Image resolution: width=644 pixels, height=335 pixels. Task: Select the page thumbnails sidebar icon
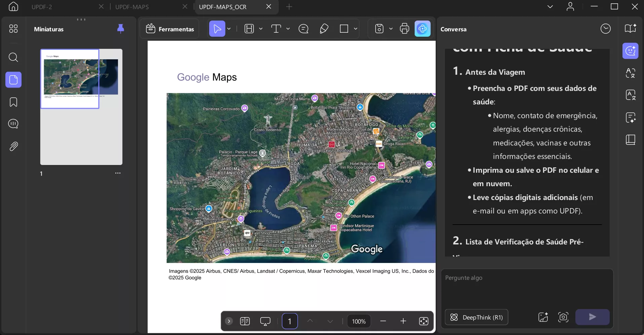13,80
